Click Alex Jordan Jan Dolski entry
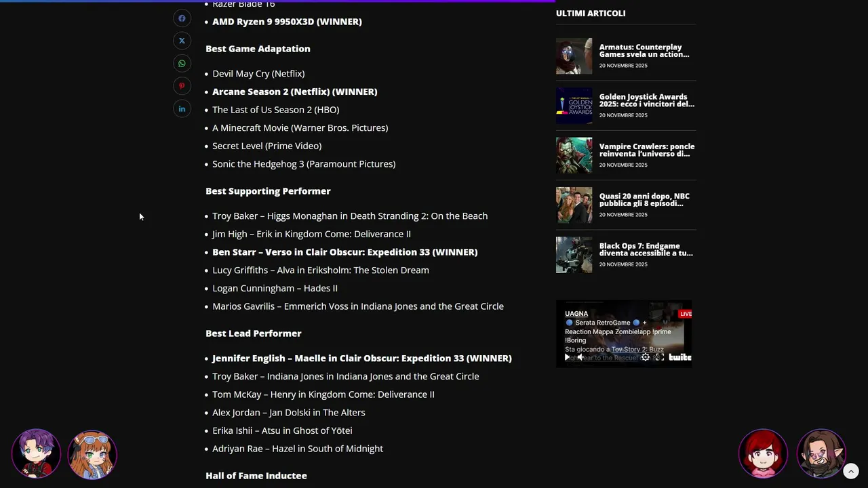 [289, 412]
